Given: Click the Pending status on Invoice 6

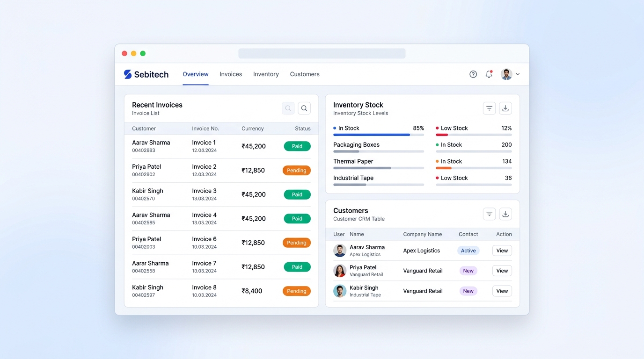Looking at the screenshot, I should 297,243.
